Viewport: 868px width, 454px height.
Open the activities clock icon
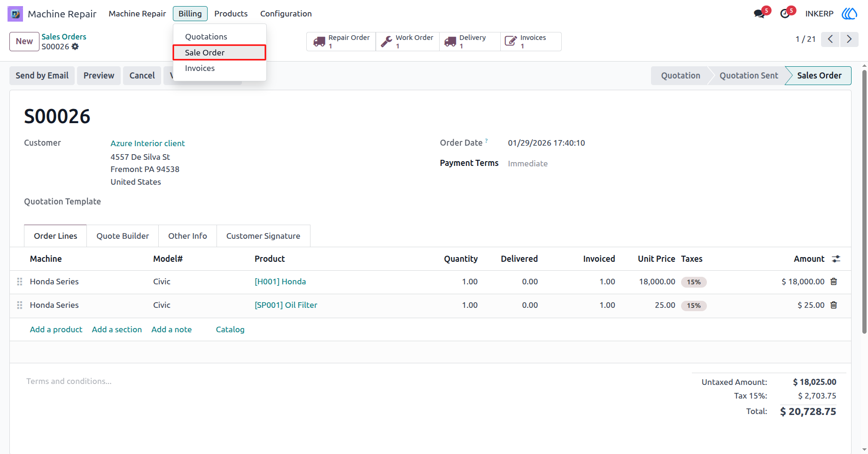[x=785, y=14]
